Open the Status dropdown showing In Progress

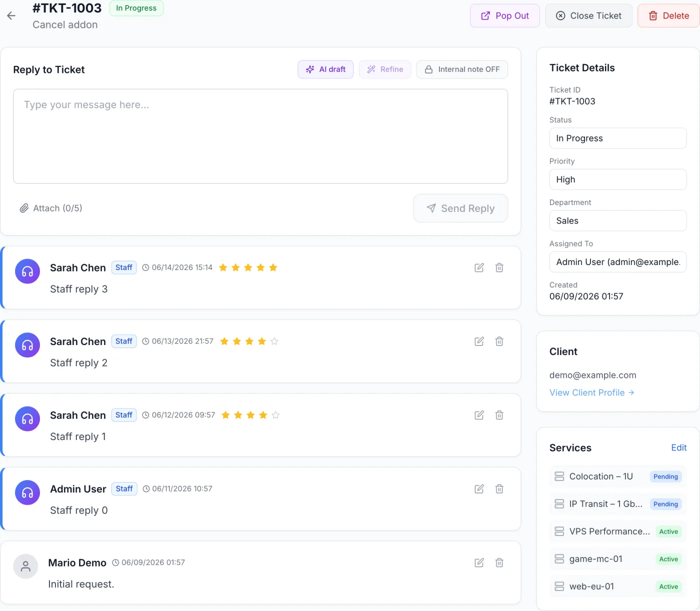(618, 138)
